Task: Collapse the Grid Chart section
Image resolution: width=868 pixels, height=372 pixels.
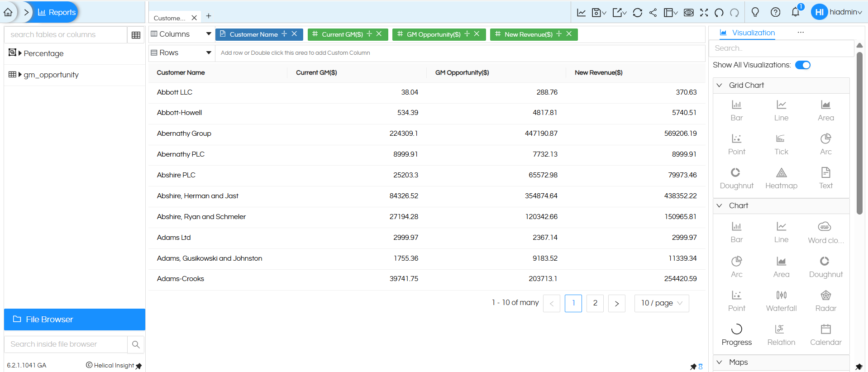Action: tap(719, 85)
